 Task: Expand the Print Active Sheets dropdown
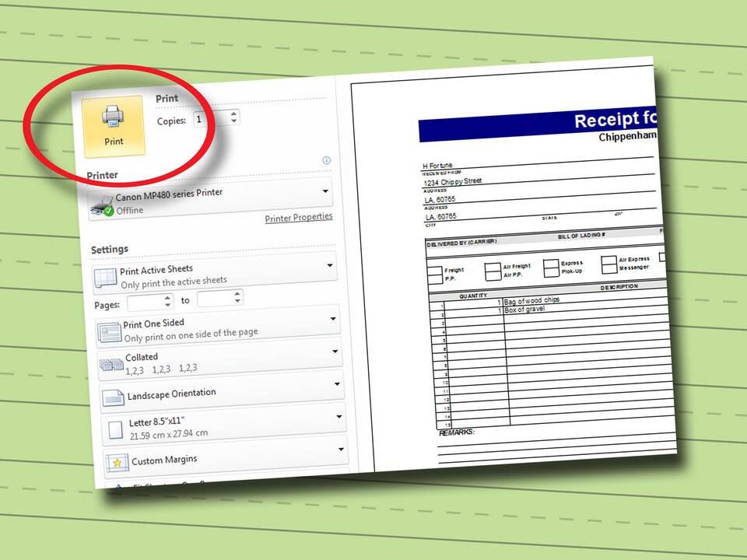(330, 265)
